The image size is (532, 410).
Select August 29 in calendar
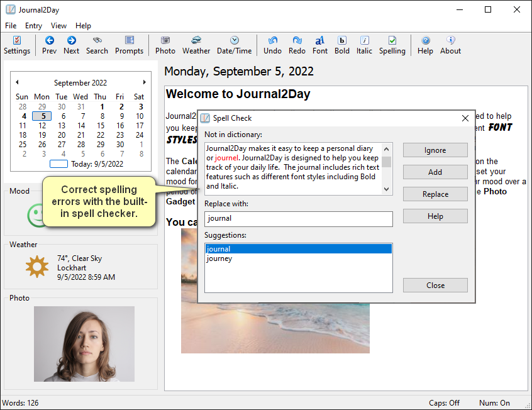[x=42, y=106]
